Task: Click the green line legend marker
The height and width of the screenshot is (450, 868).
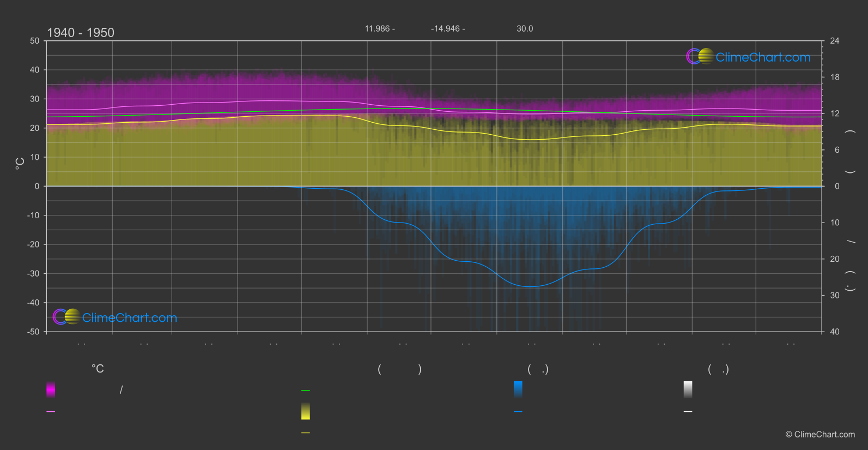Action: tap(306, 391)
